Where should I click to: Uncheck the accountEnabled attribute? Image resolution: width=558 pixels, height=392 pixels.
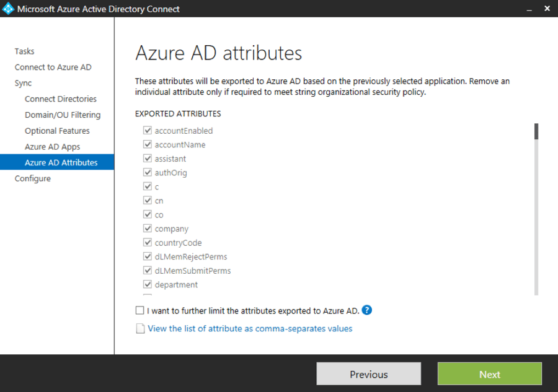point(148,131)
